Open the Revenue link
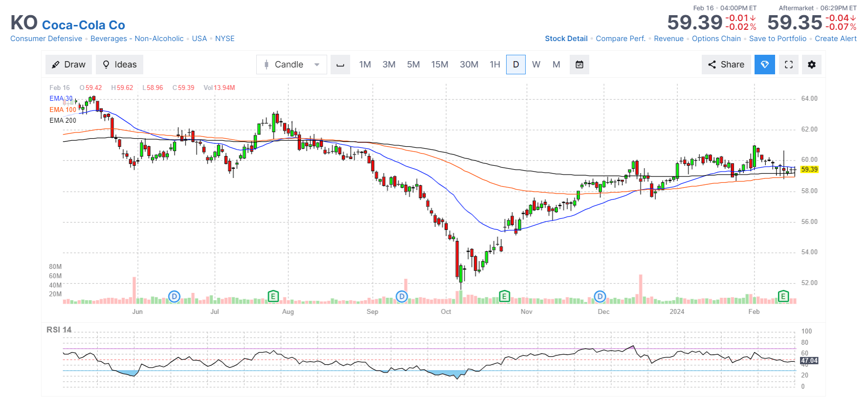Image resolution: width=868 pixels, height=398 pixels. click(668, 39)
